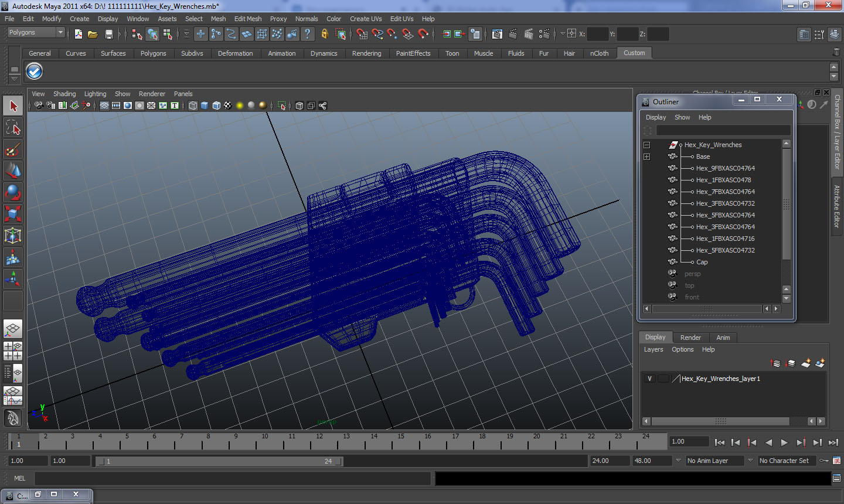Open render view clapperboard icon
Screen dimensions: 844x504
coord(497,34)
